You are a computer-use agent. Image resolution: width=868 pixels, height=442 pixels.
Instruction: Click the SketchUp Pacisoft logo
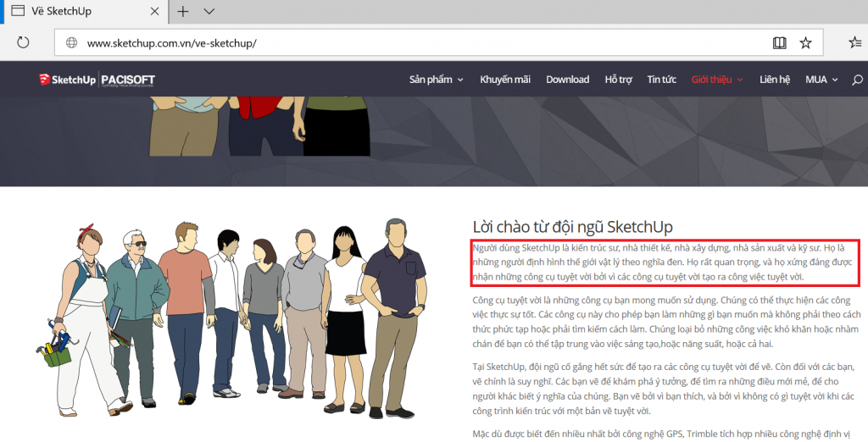click(97, 80)
